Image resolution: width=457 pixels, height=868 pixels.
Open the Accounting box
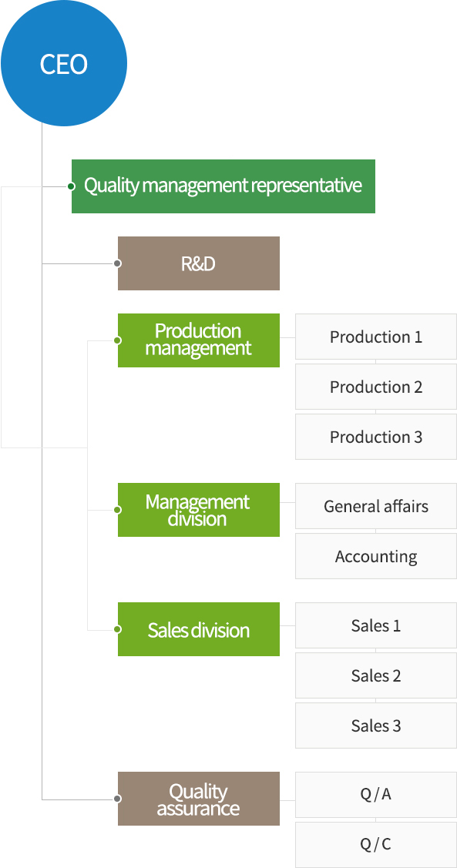coord(376,556)
